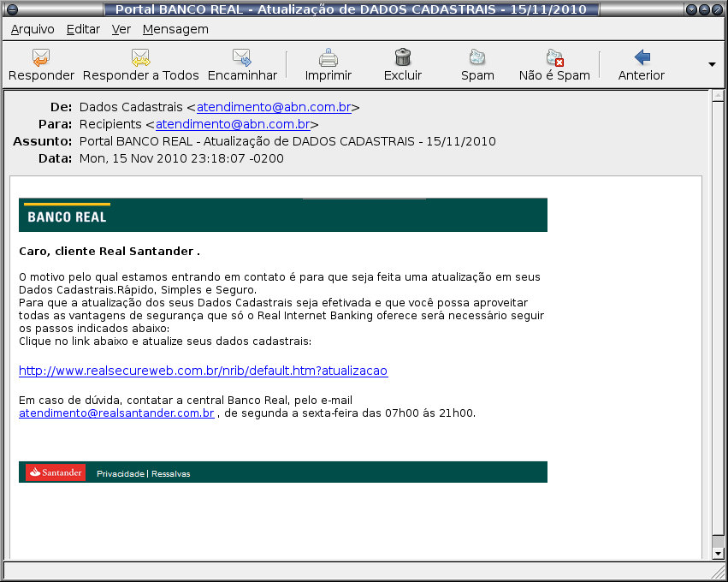Click the Responder reply icon

click(41, 57)
